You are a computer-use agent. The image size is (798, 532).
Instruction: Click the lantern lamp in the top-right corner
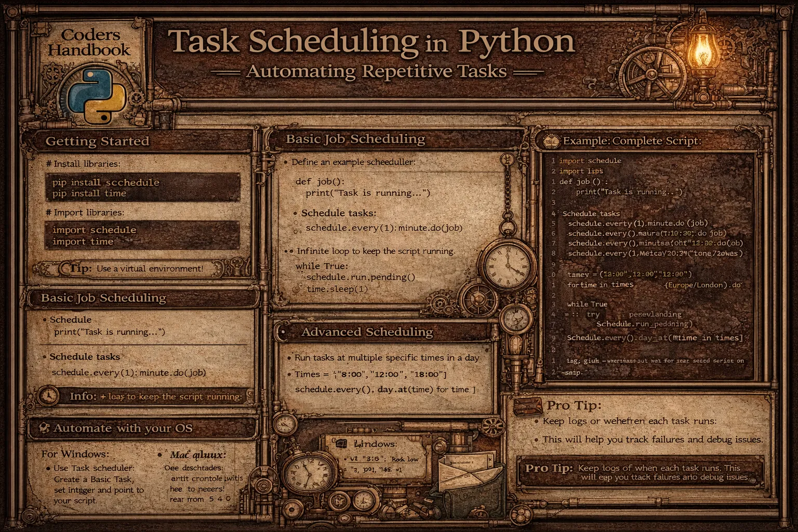[701, 52]
